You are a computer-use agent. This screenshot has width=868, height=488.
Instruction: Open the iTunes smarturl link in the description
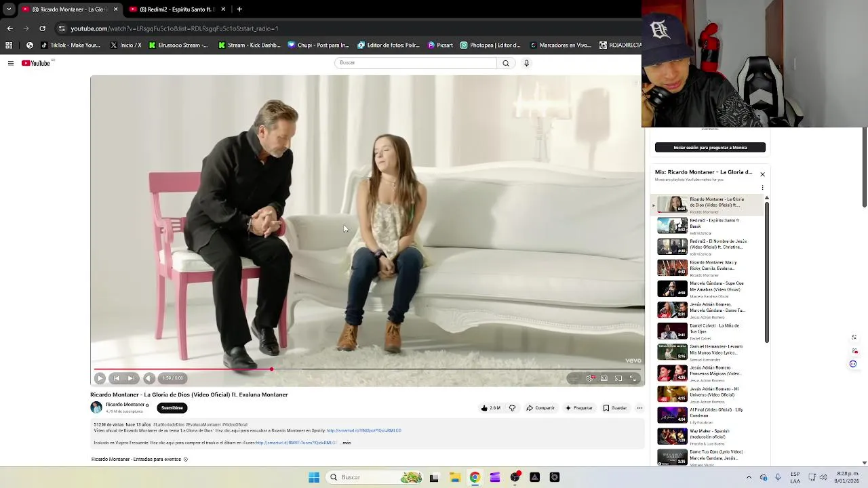pos(296,443)
